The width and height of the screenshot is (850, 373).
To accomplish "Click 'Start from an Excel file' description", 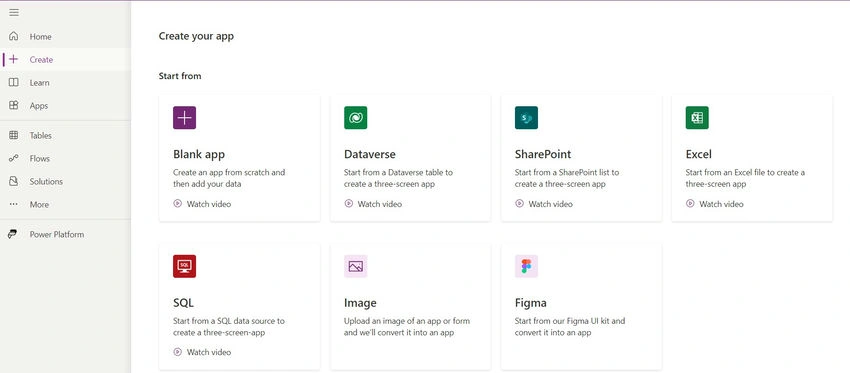I will 745,178.
